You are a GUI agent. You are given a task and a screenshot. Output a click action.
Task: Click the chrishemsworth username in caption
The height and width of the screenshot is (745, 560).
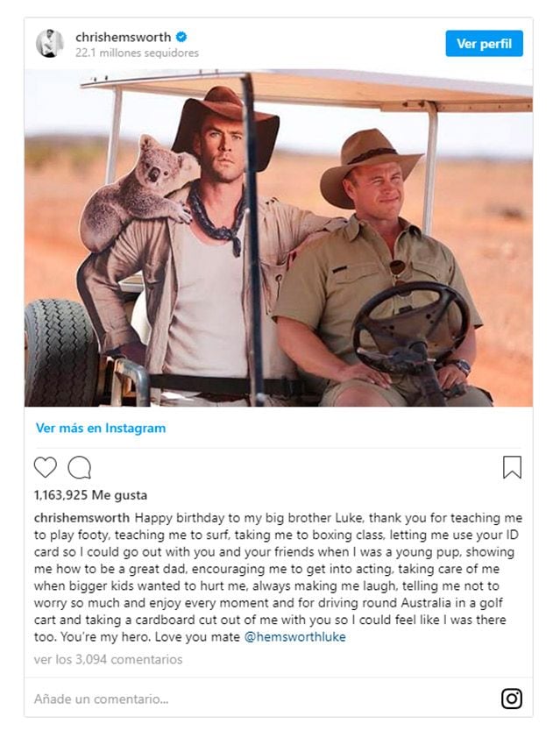(82, 516)
